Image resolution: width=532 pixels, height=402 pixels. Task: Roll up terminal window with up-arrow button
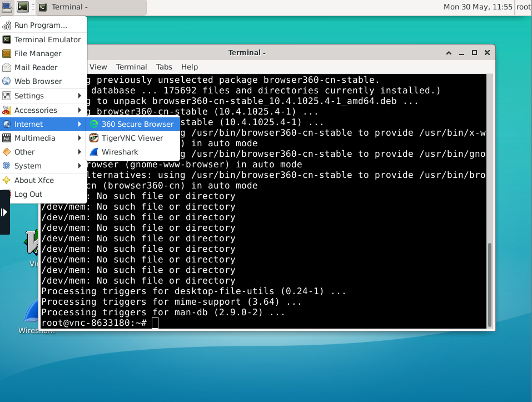(449, 53)
